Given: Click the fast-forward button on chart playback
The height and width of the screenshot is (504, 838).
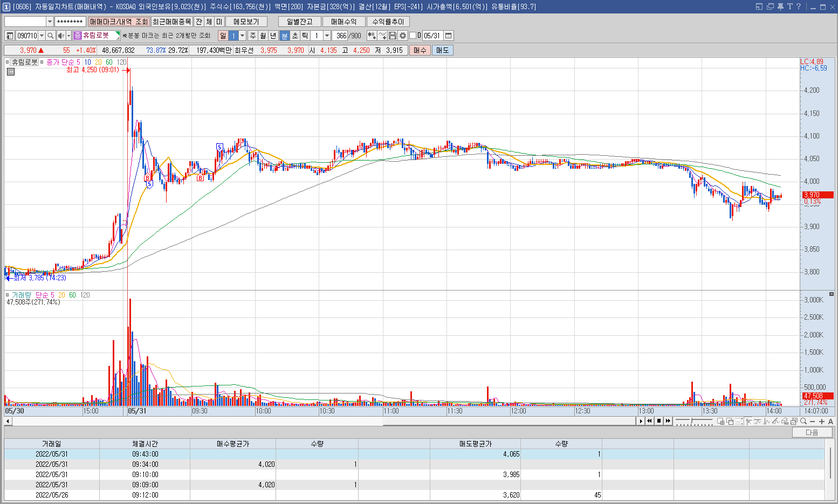Looking at the screenshot, I should 668,421.
